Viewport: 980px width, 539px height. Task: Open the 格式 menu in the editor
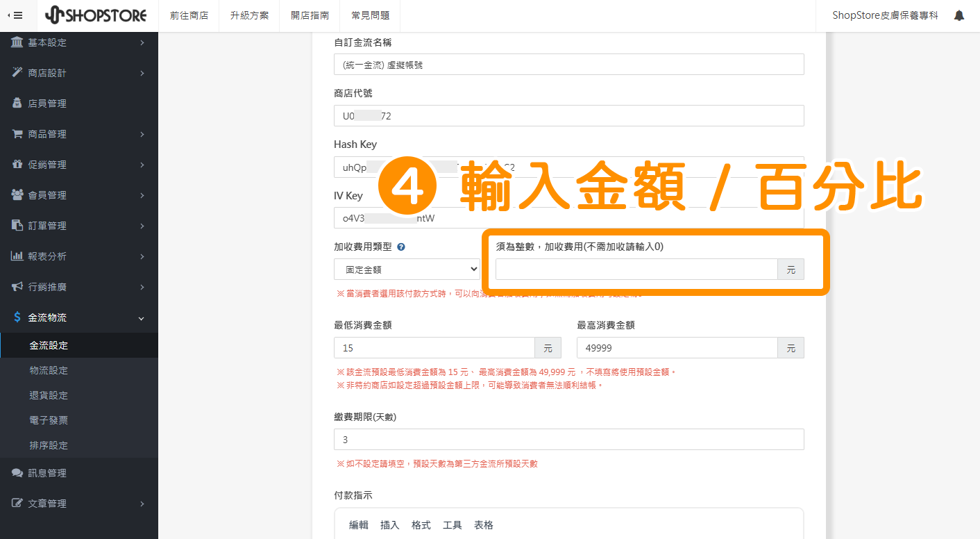[x=420, y=525]
